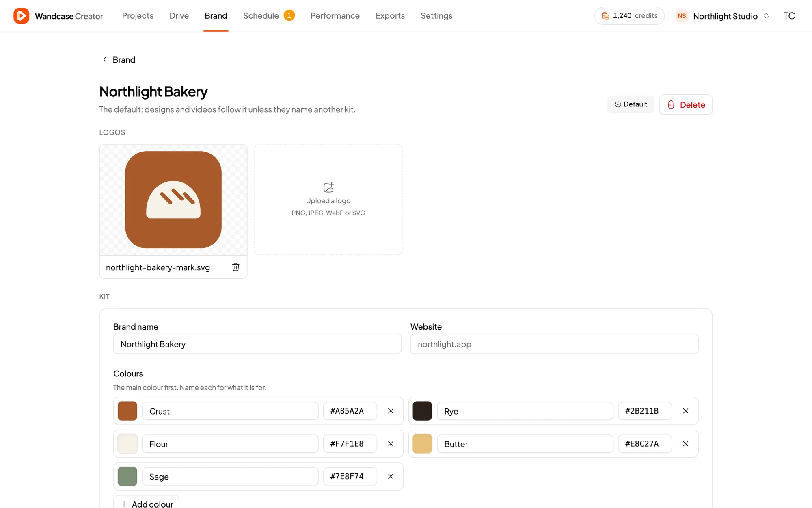812x508 pixels.
Task: Click the Schedule notification badge
Action: click(x=289, y=15)
